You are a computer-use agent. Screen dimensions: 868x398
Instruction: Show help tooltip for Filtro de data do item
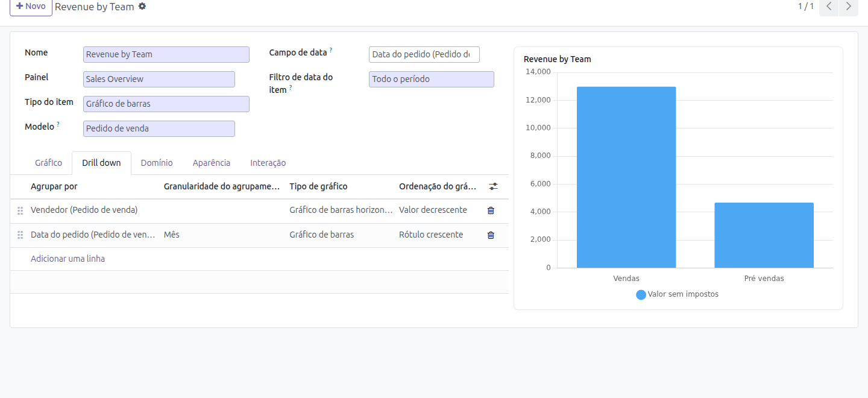pyautogui.click(x=291, y=87)
